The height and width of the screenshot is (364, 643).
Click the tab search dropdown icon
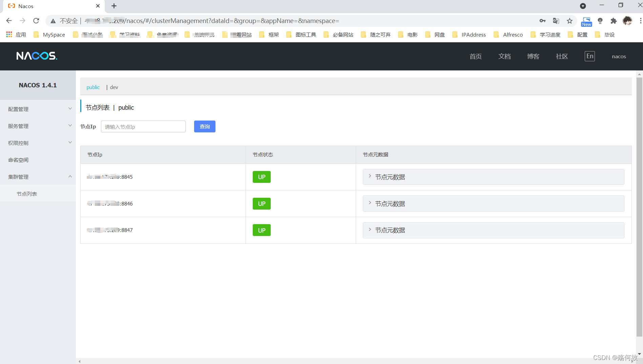tap(583, 6)
